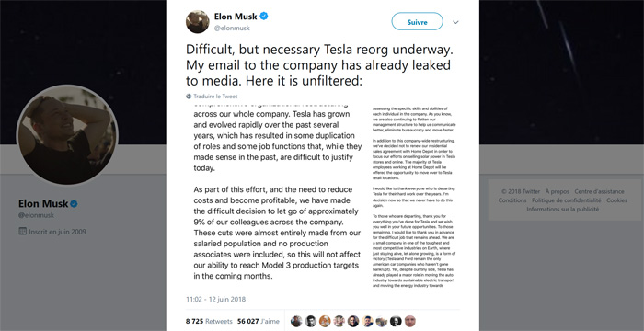This screenshot has width=644, height=331.
Task: Click the blue verified badge in tweet header
Action: click(x=264, y=17)
